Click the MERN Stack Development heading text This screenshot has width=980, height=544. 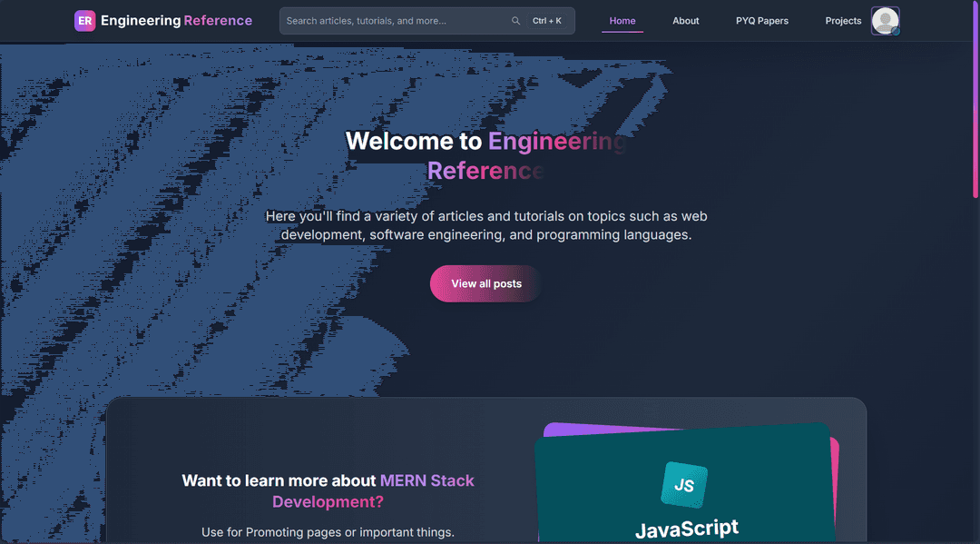pos(328,490)
